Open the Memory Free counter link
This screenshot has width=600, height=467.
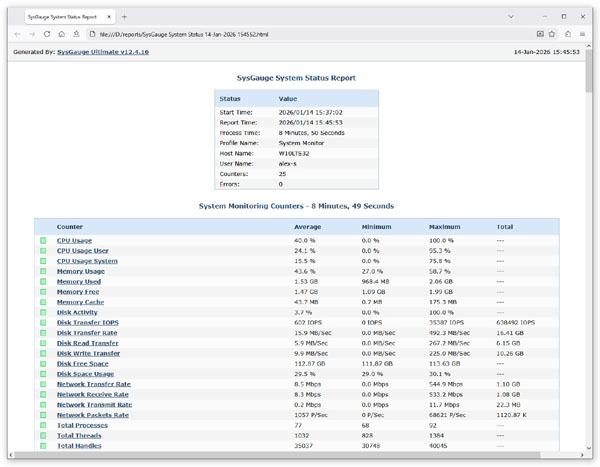click(x=78, y=292)
